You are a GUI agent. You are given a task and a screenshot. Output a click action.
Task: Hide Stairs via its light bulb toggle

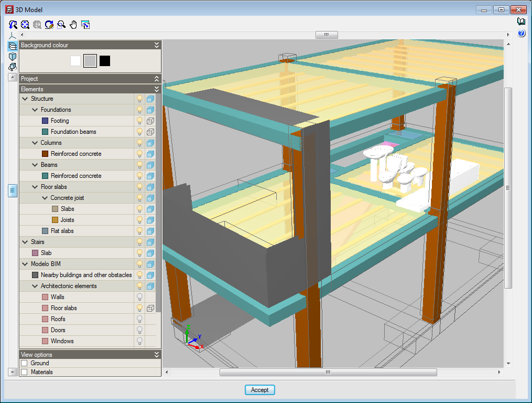(x=139, y=242)
